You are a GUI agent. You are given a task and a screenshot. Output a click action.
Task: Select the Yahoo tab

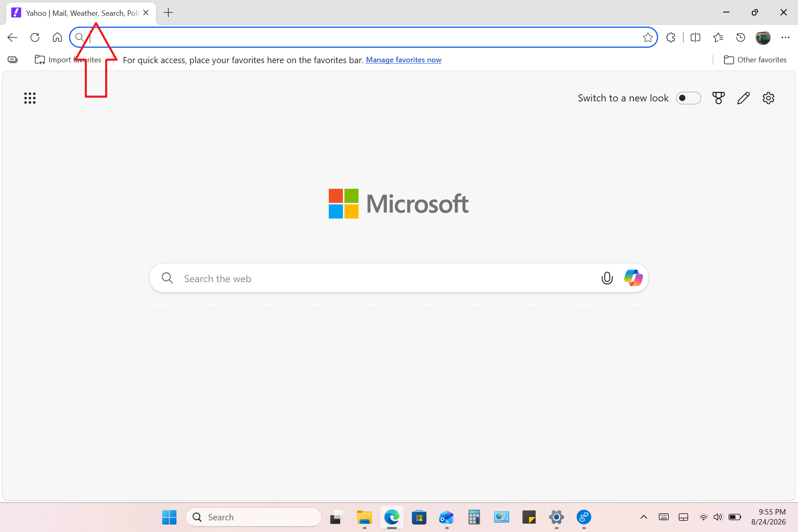click(x=81, y=13)
